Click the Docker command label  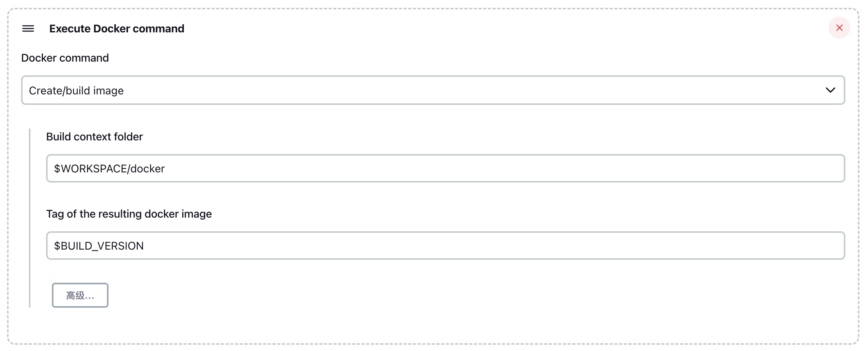point(65,58)
